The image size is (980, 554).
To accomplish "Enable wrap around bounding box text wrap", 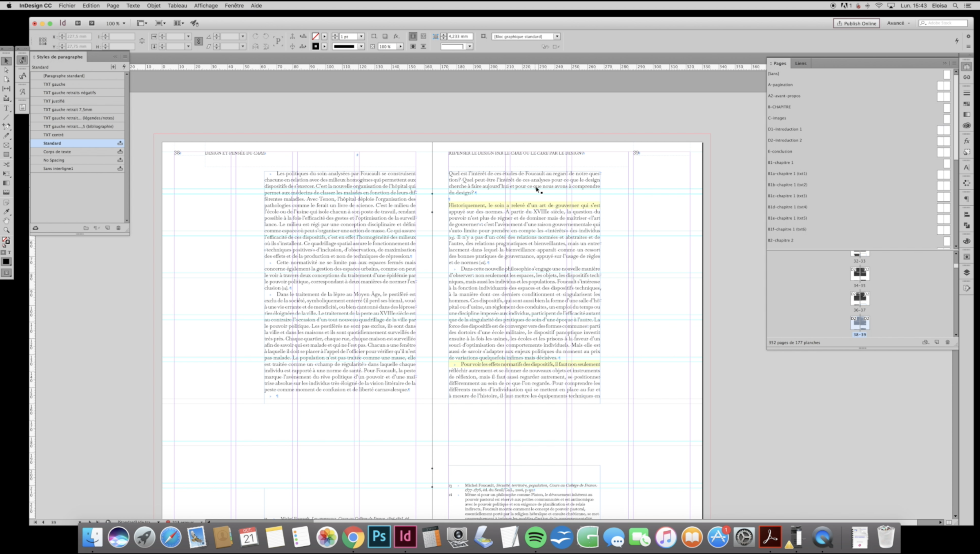I will click(423, 36).
